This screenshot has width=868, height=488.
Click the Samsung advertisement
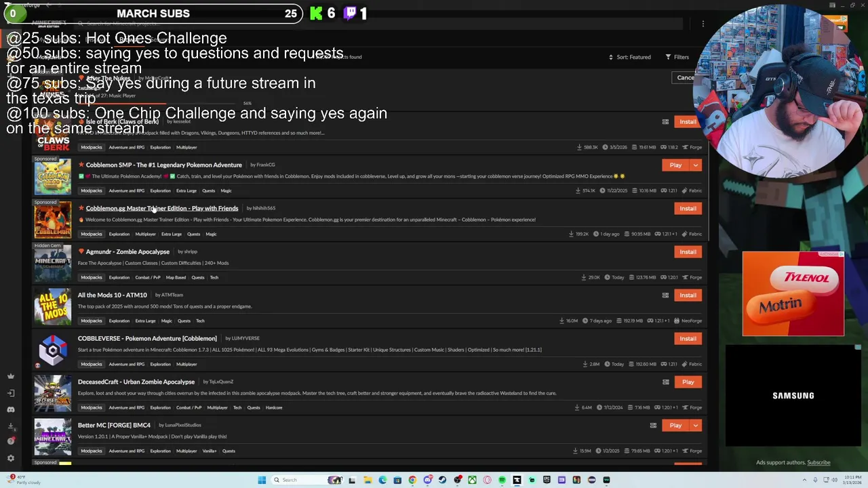tap(793, 396)
